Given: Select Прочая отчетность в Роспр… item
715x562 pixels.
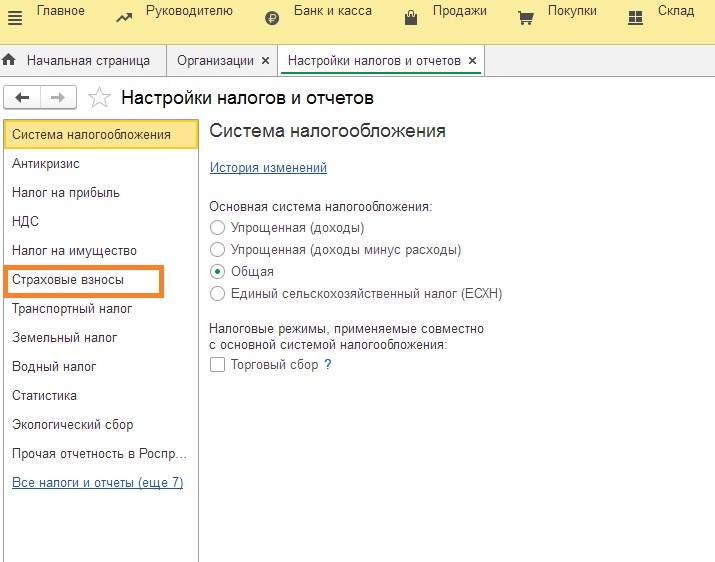Looking at the screenshot, I should [x=101, y=453].
